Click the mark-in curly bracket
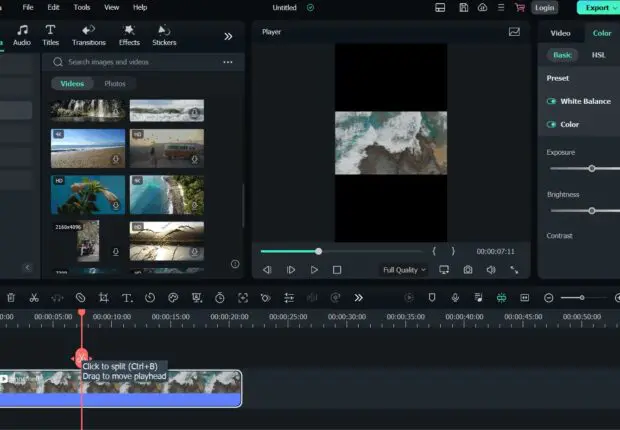Viewport: 620px width, 430px height. coord(434,251)
